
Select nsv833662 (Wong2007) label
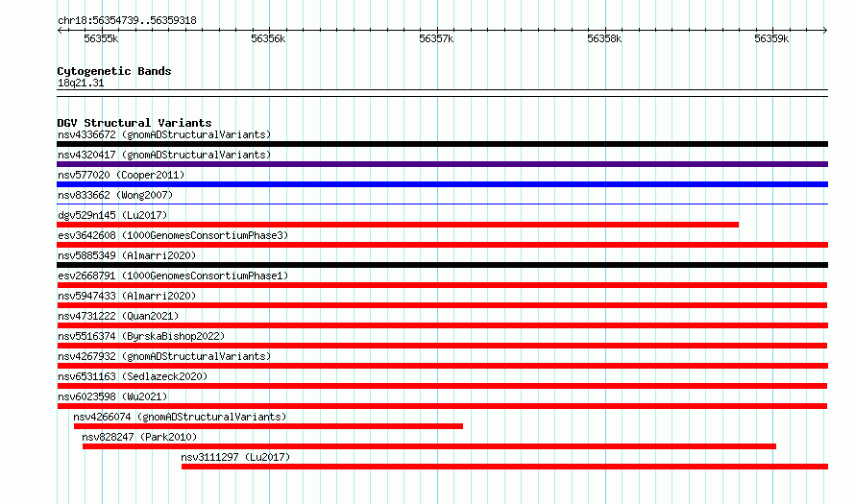(115, 195)
